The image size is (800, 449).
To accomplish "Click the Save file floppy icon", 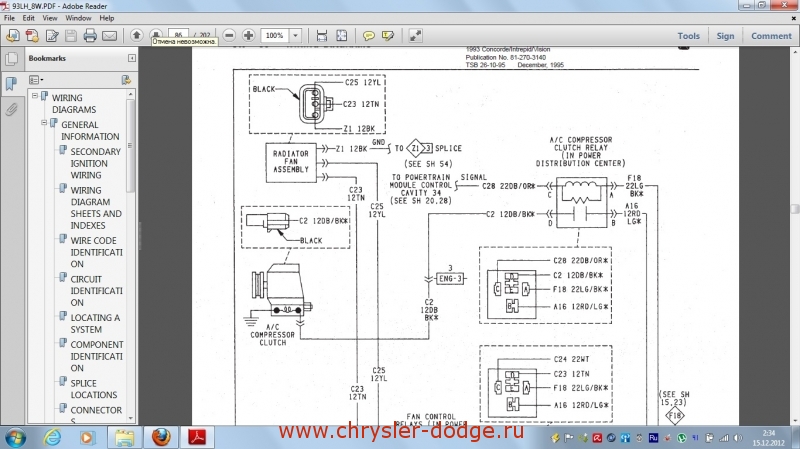I will click(71, 36).
